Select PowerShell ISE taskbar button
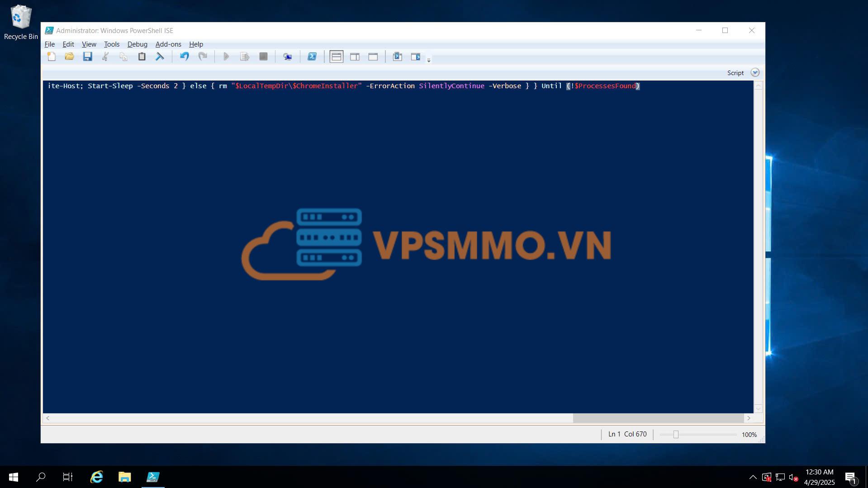The height and width of the screenshot is (488, 868). [x=153, y=477]
